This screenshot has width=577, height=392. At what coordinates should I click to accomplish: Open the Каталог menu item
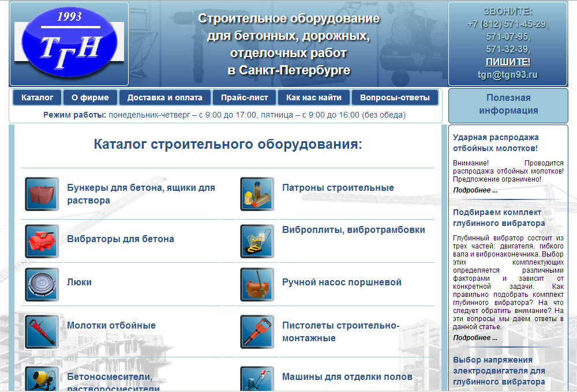point(37,97)
